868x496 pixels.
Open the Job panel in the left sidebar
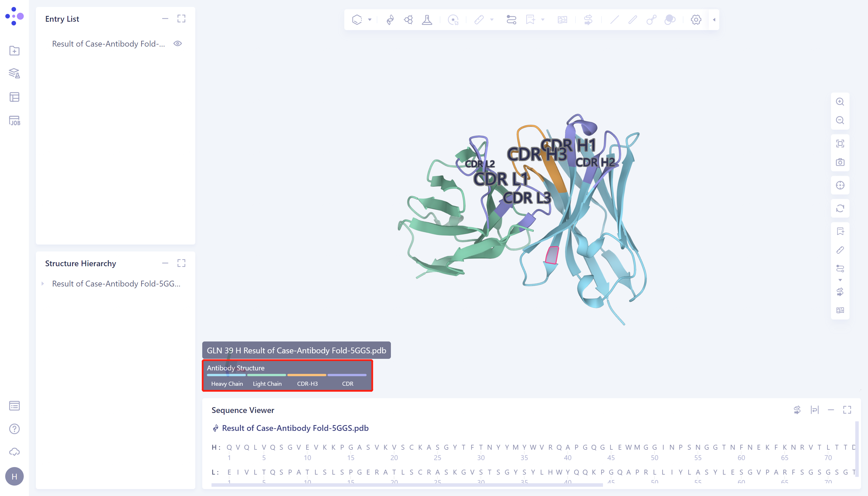pos(14,121)
